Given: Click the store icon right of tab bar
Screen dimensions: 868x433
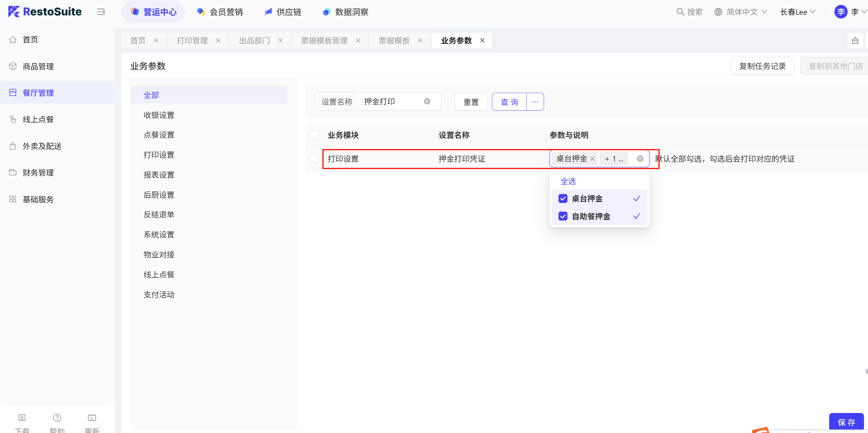Looking at the screenshot, I should point(855,41).
